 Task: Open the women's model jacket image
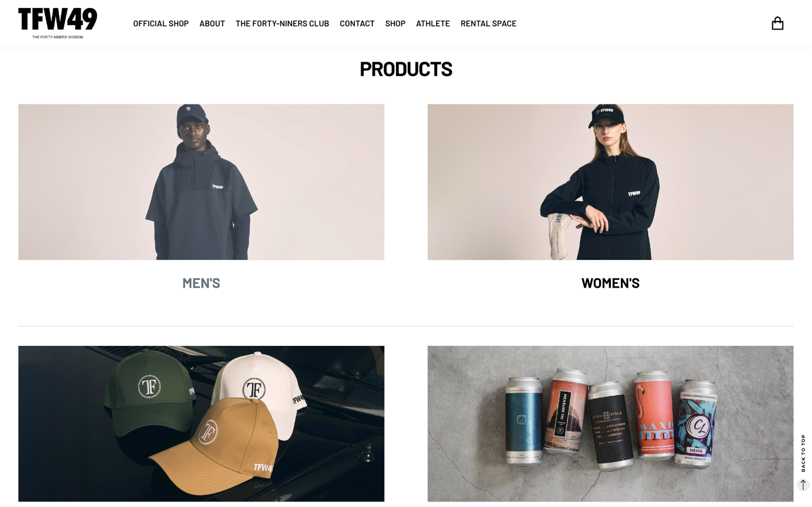tap(610, 182)
